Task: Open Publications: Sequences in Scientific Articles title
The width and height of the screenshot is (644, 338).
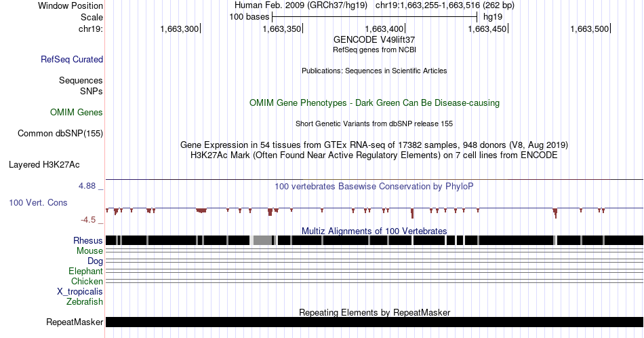Action: [374, 71]
